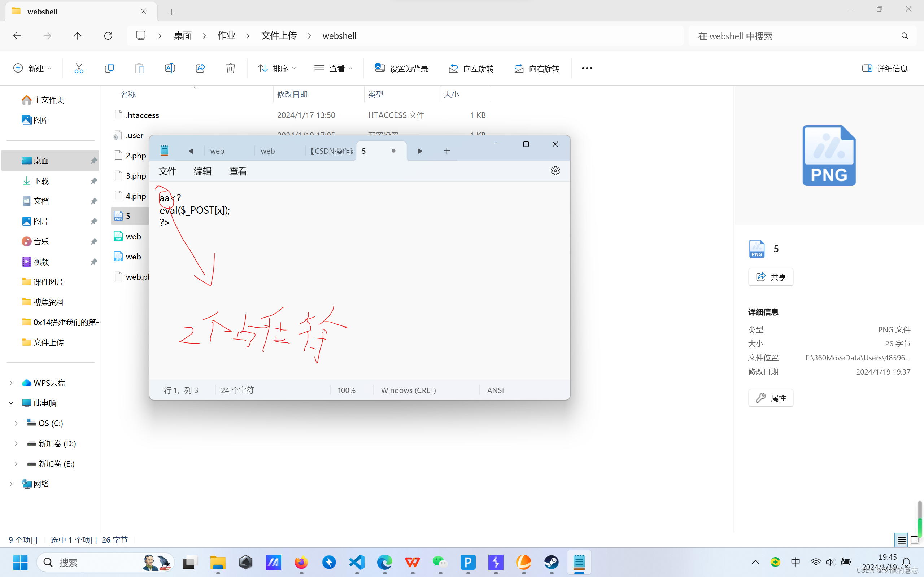Open Microsoft Edge from taskbar
This screenshot has height=577, width=924.
coord(385,562)
